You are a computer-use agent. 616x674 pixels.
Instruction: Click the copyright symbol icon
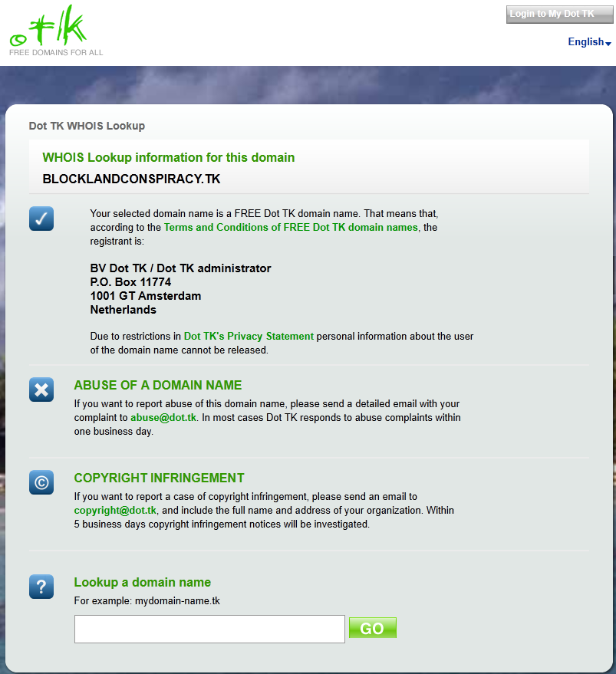[x=41, y=482]
